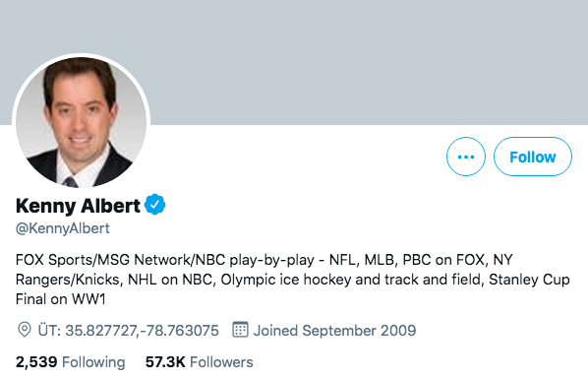Click the @KennyAlbert handle
The image size is (588, 379).
click(63, 228)
